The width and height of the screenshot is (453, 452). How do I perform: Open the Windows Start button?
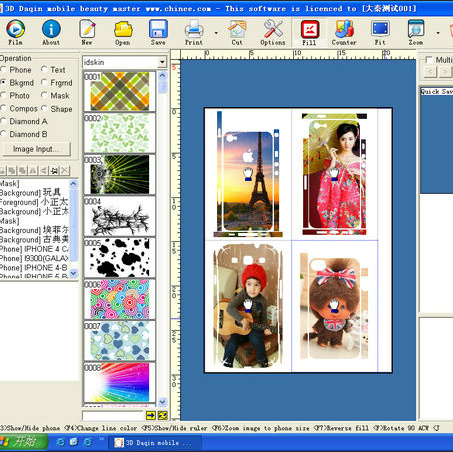click(23, 442)
